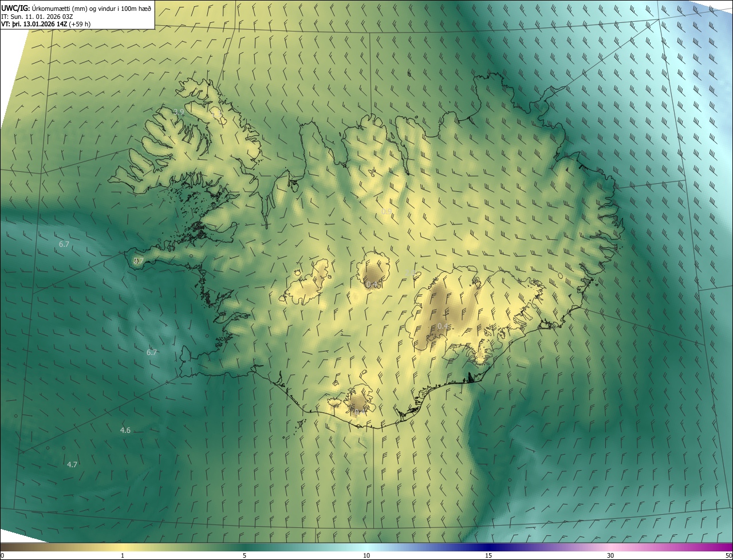Click the 0.4 value on Hofsjökull glacier
The image size is (733, 560).
tap(371, 285)
